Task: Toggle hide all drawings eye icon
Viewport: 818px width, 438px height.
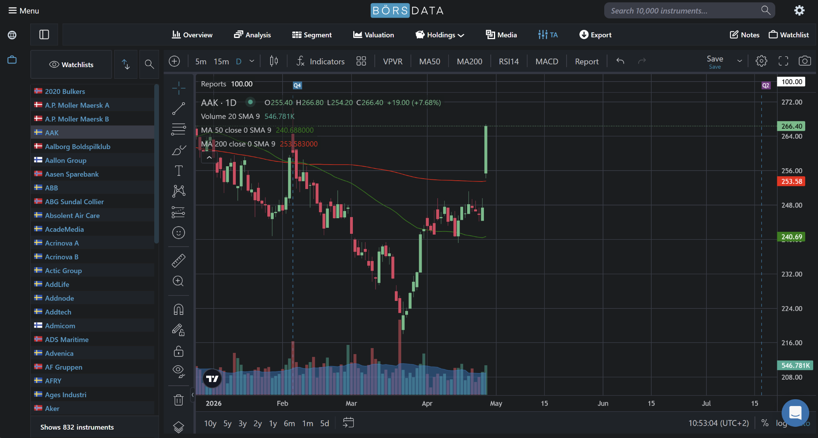Action: tap(178, 371)
